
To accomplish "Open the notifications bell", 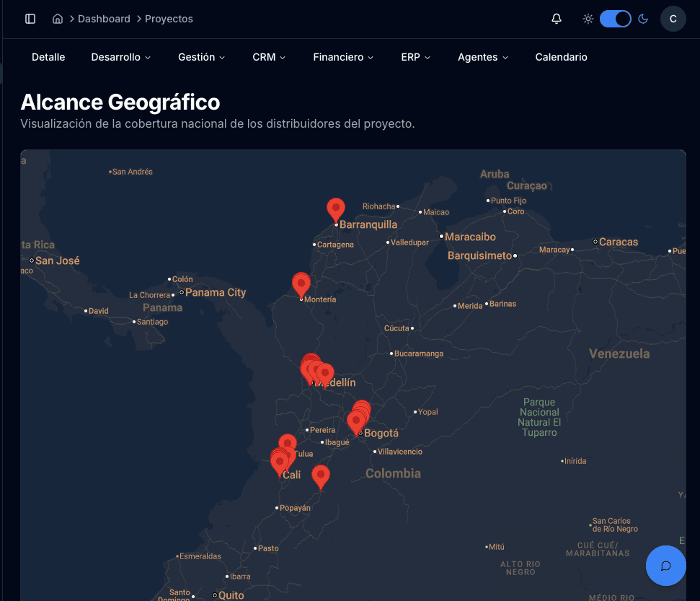I will click(557, 19).
